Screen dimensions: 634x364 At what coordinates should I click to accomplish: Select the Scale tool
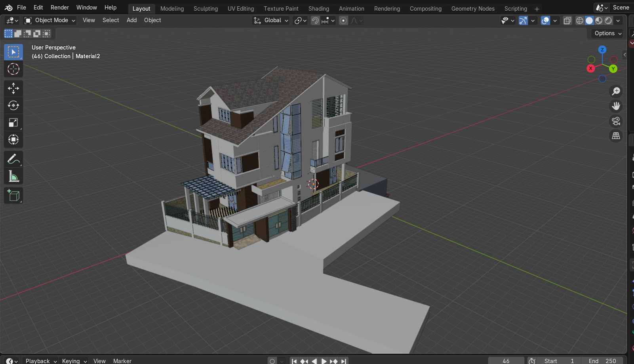pos(13,122)
